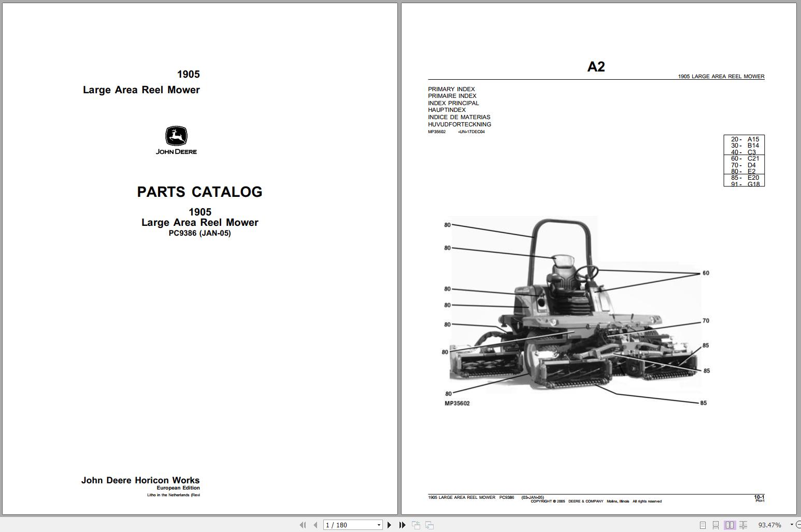Screen dimensions: 801x532
Task: Click the 93.47% zoom value
Action: click(x=770, y=525)
